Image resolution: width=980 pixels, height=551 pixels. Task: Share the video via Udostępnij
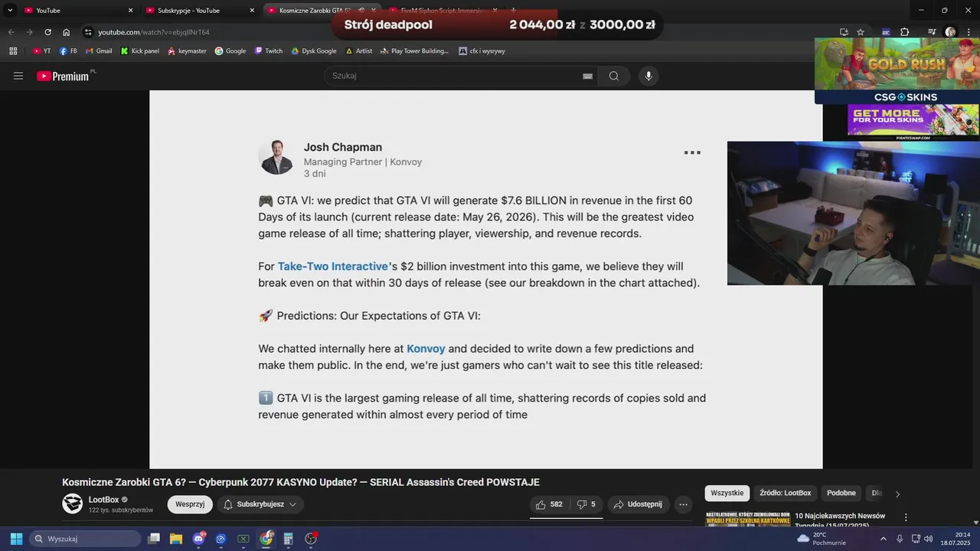[638, 504]
